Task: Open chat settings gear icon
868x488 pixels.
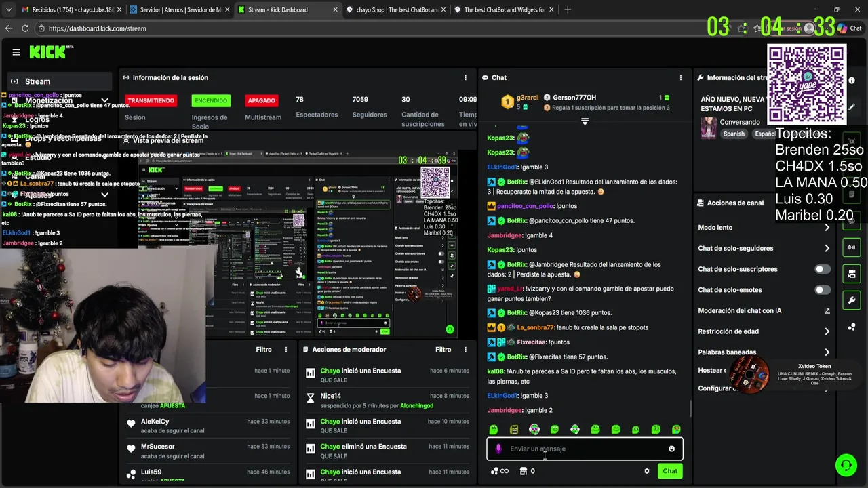Action: coord(646,471)
